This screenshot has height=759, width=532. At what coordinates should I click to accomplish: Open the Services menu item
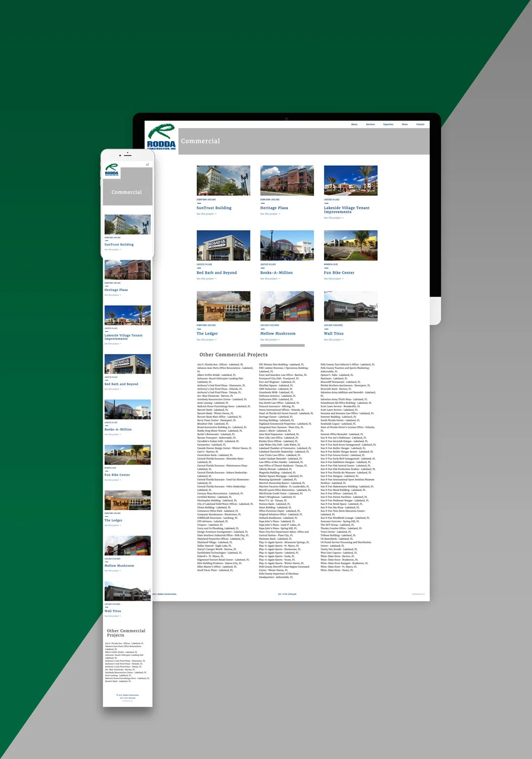coord(370,124)
